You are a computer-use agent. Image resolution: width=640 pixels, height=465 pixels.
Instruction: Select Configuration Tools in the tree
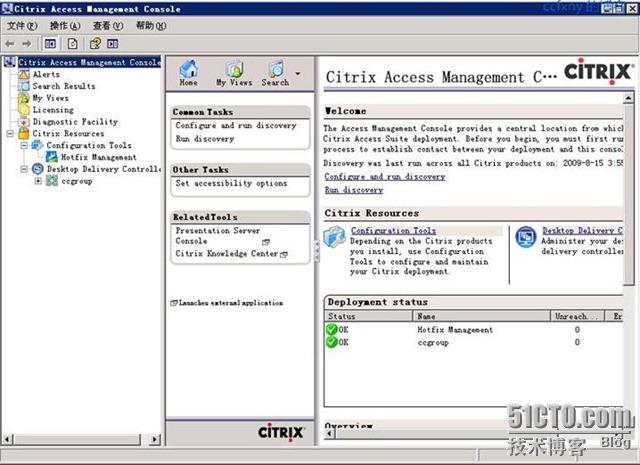click(89, 145)
